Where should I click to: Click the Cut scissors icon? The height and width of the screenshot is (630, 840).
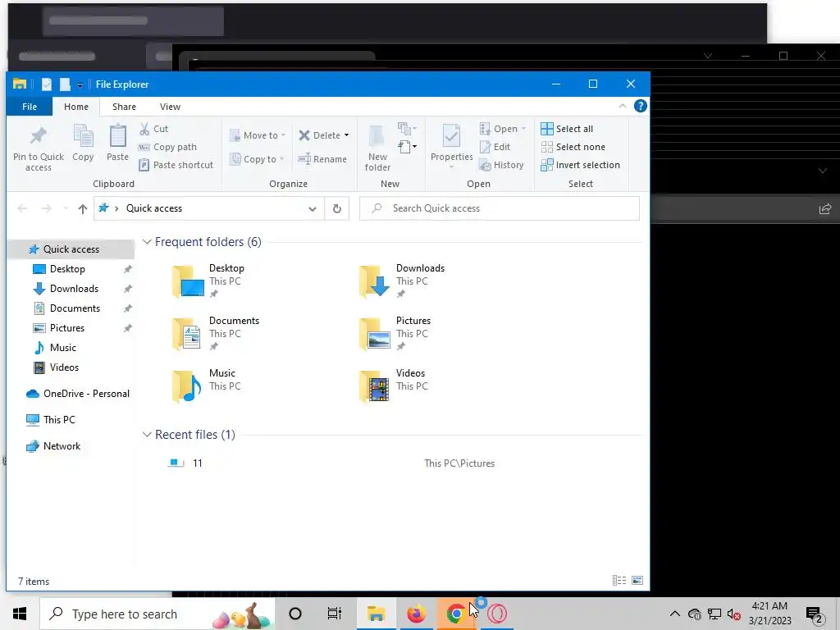(x=144, y=129)
